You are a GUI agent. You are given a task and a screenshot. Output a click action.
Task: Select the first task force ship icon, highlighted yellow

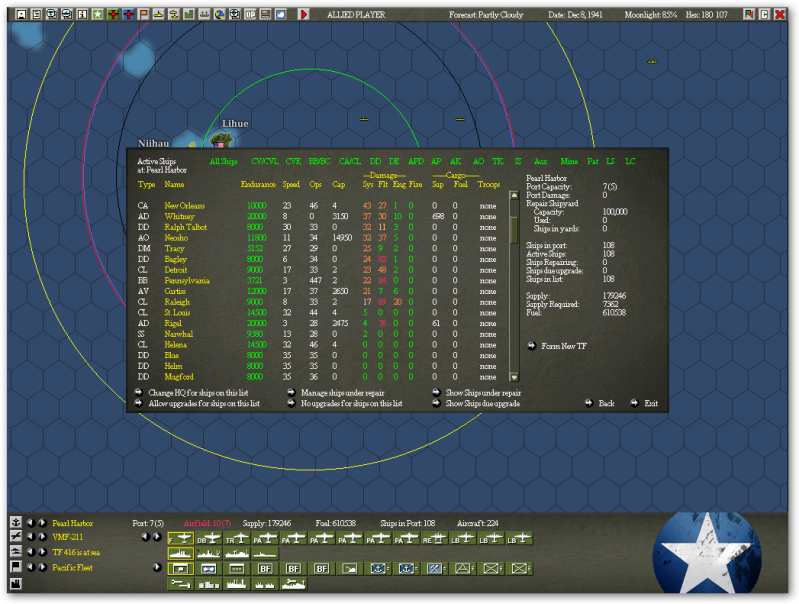coord(180,554)
